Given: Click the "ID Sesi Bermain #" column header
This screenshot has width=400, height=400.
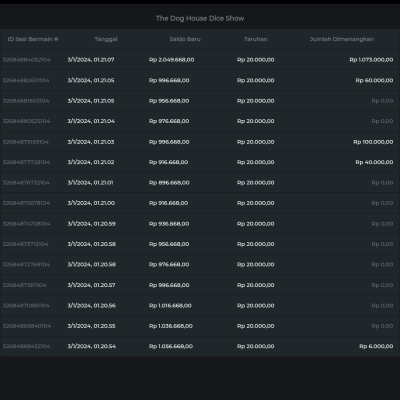Looking at the screenshot, I should [33, 39].
